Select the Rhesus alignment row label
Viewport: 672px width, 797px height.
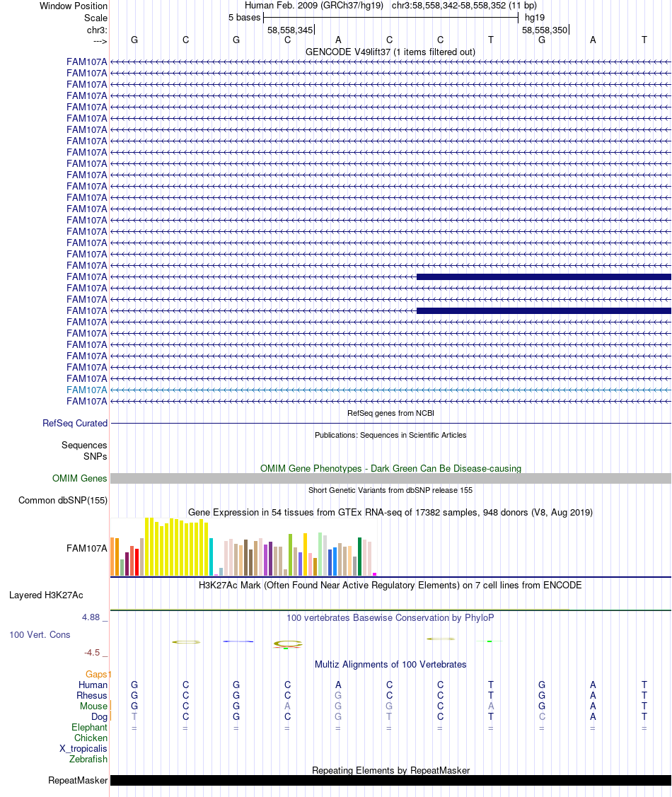click(91, 695)
